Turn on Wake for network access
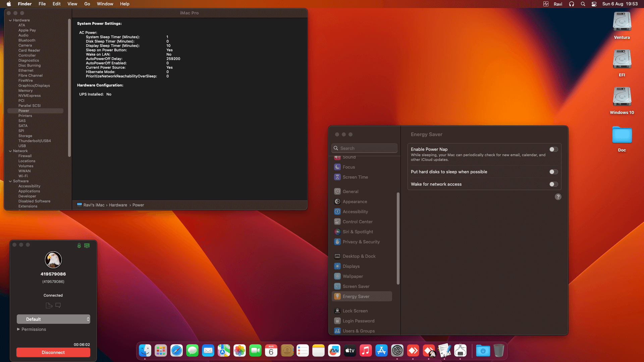 (554, 184)
